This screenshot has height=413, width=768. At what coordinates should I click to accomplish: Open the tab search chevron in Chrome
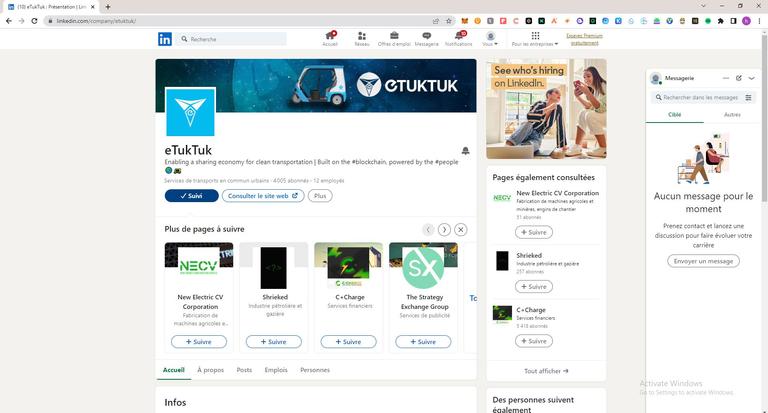point(703,6)
